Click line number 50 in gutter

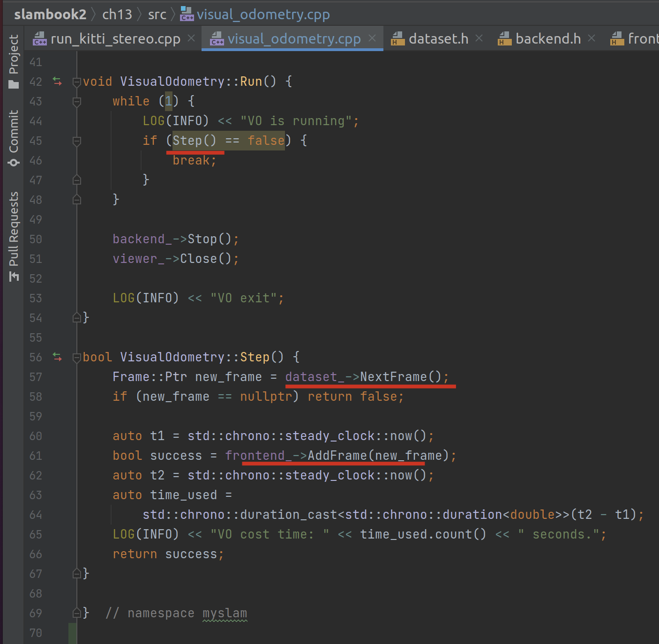click(x=36, y=240)
